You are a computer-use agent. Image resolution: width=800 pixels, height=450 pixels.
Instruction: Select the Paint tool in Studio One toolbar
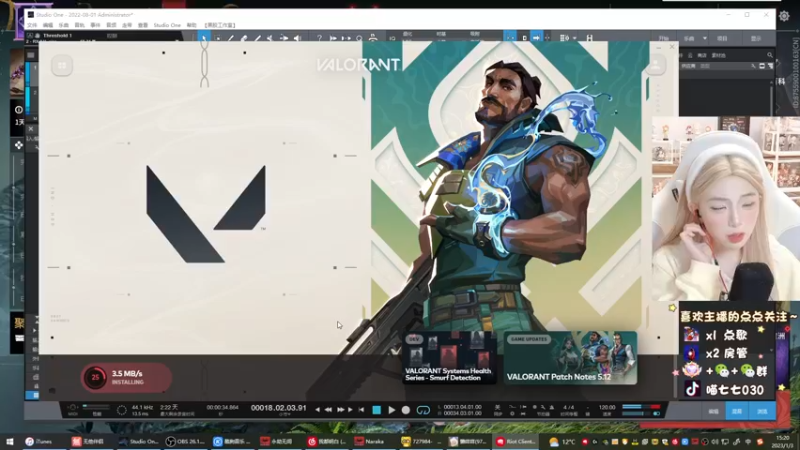pyautogui.click(x=257, y=38)
